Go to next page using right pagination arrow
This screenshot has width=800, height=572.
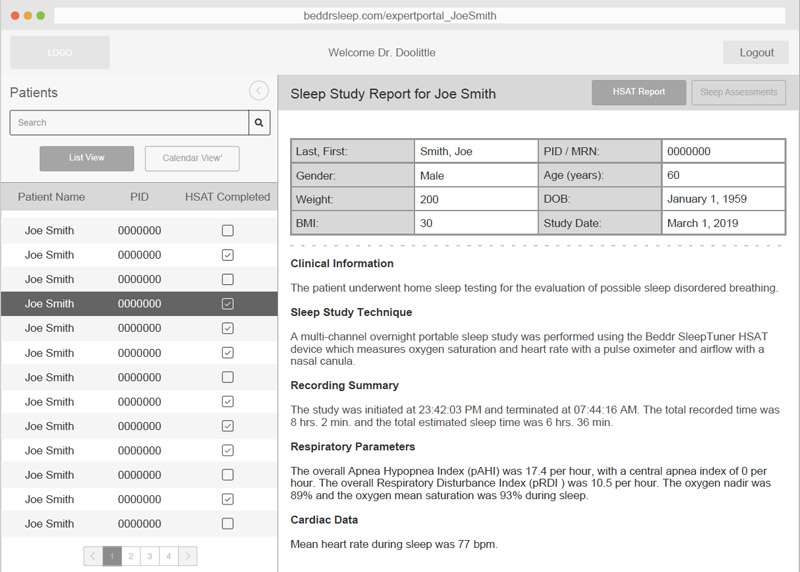point(187,555)
